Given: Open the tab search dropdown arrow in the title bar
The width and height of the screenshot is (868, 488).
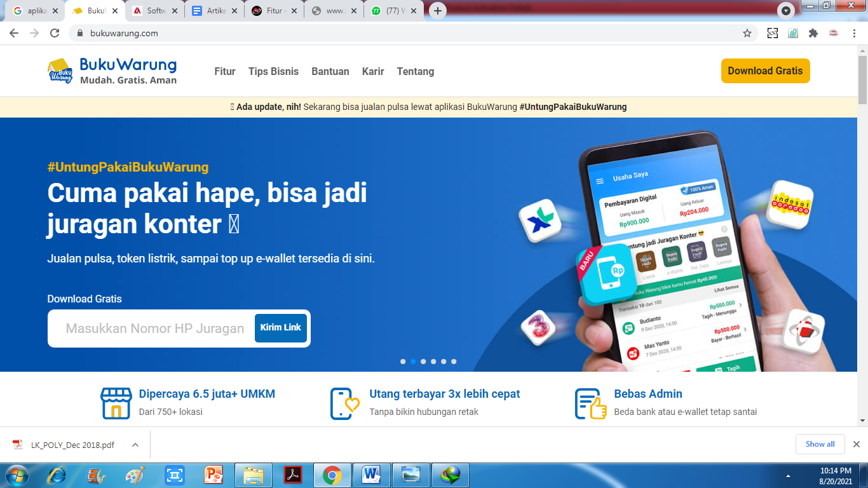Looking at the screenshot, I should point(786,11).
